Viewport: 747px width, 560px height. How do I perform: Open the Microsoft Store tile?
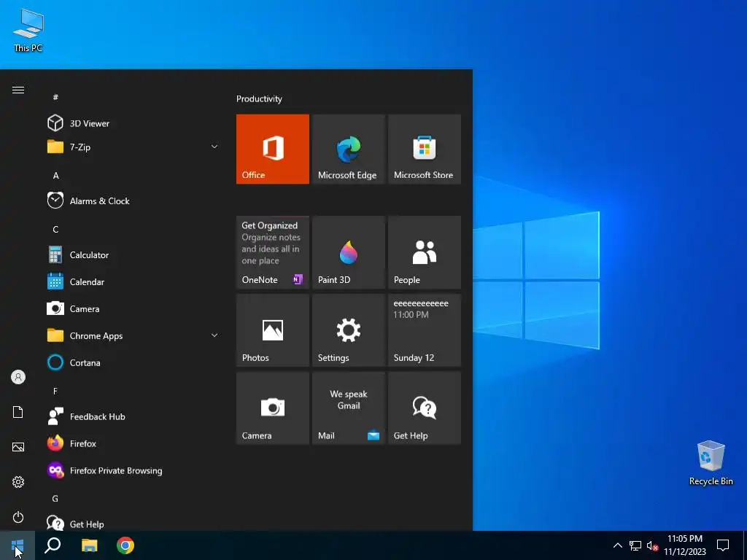click(x=425, y=149)
